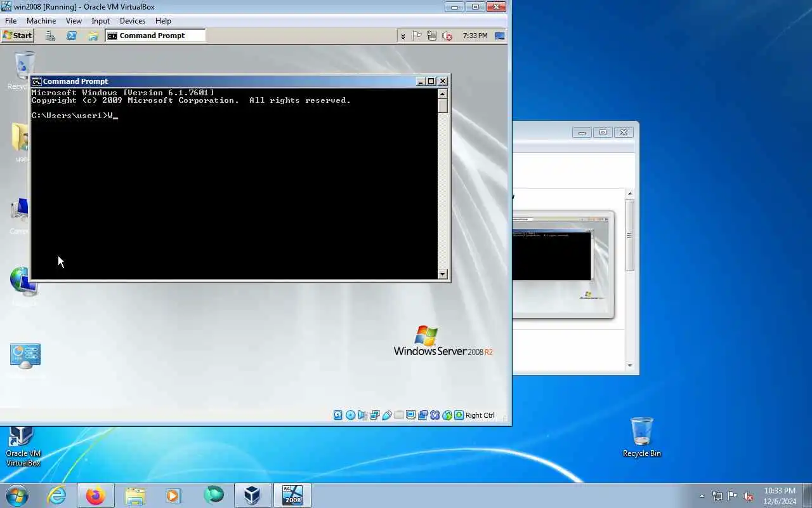The image size is (812, 508).
Task: Click the network adapter indicator in VirtualBox status bar
Action: click(x=374, y=415)
